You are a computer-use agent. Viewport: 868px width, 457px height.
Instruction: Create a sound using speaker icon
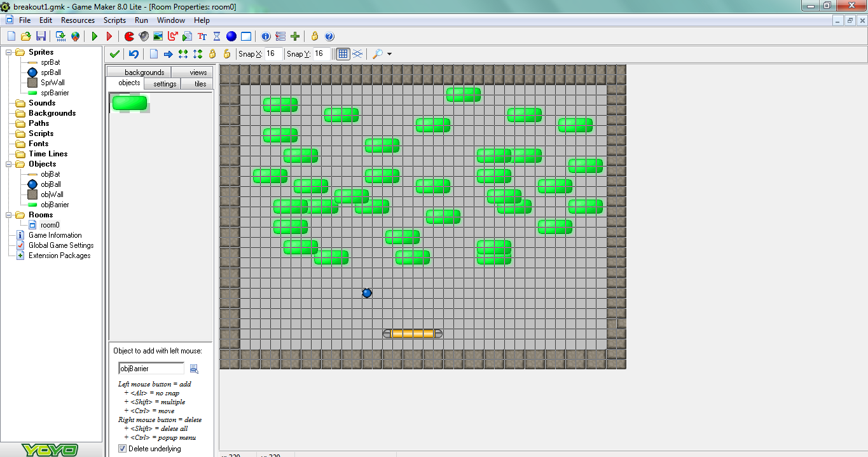(144, 36)
